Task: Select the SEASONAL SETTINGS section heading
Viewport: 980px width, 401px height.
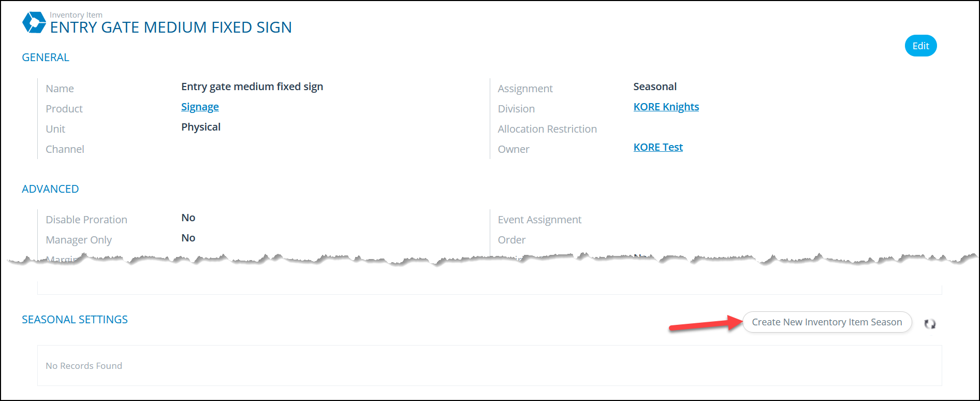Action: (x=75, y=320)
